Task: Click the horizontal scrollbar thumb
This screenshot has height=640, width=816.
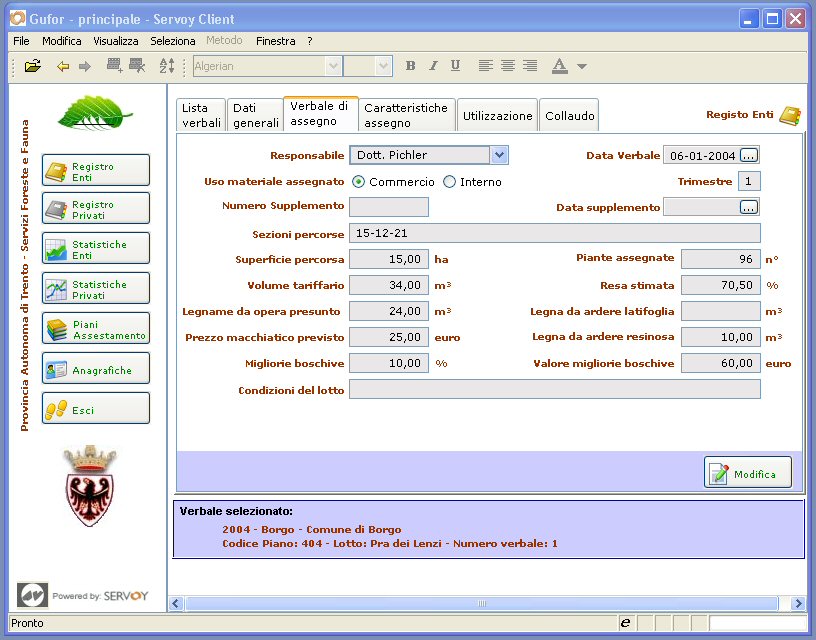Action: pyautogui.click(x=482, y=604)
